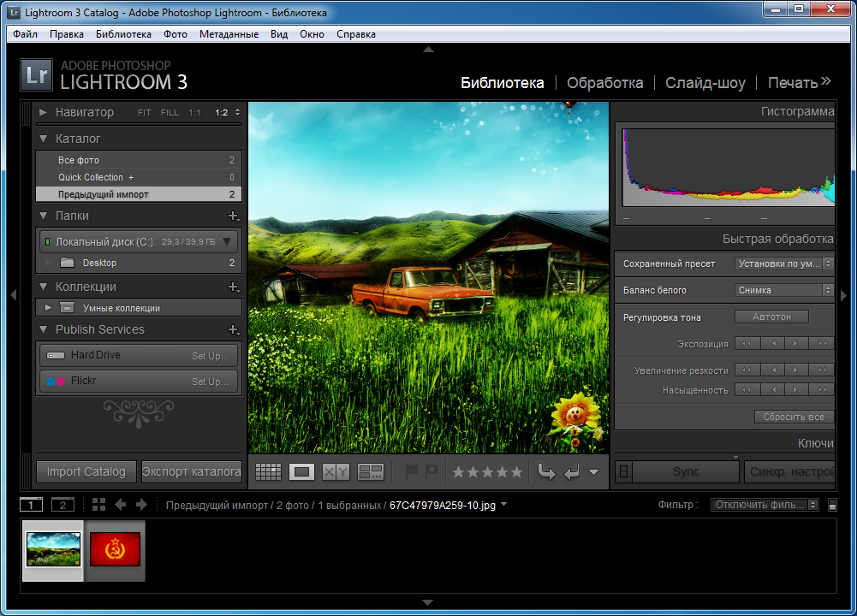Open the Библиотека menu

[123, 34]
